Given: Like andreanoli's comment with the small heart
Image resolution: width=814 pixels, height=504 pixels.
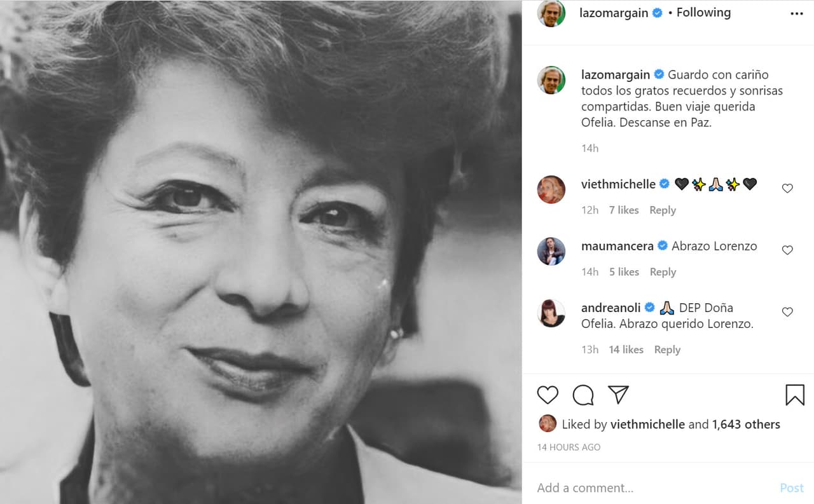Looking at the screenshot, I should [x=787, y=311].
